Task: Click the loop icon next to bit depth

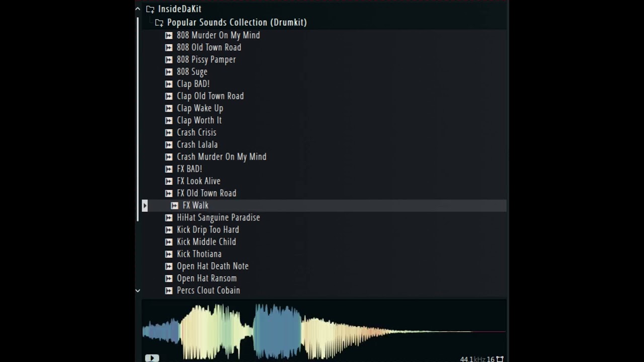Action: (x=500, y=359)
